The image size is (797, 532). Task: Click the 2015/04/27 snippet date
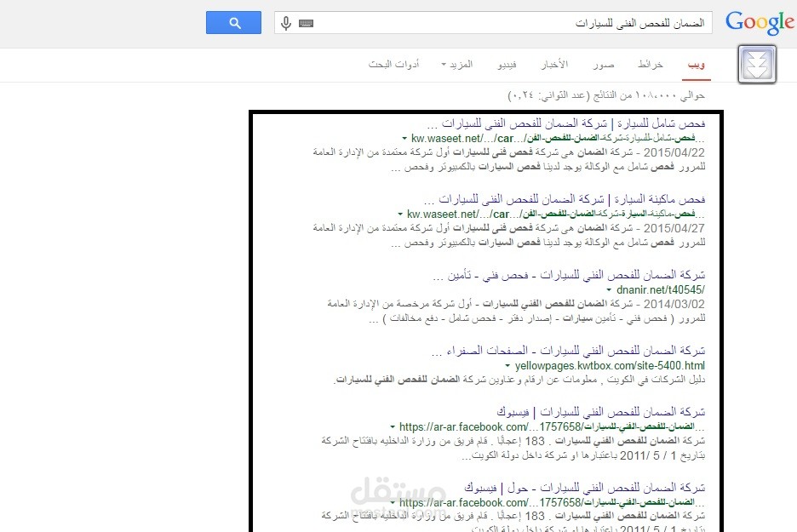pos(674,228)
